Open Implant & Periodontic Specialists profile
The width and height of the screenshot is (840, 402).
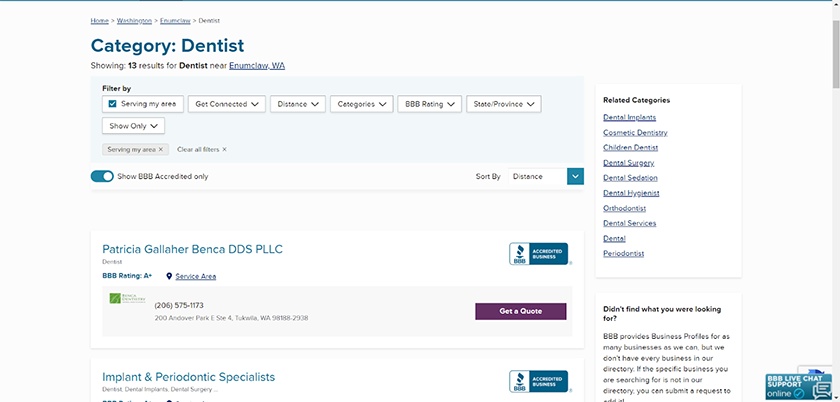[189, 377]
